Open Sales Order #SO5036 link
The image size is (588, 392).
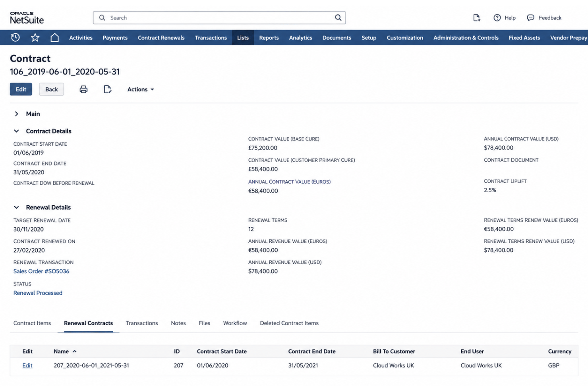coord(41,271)
